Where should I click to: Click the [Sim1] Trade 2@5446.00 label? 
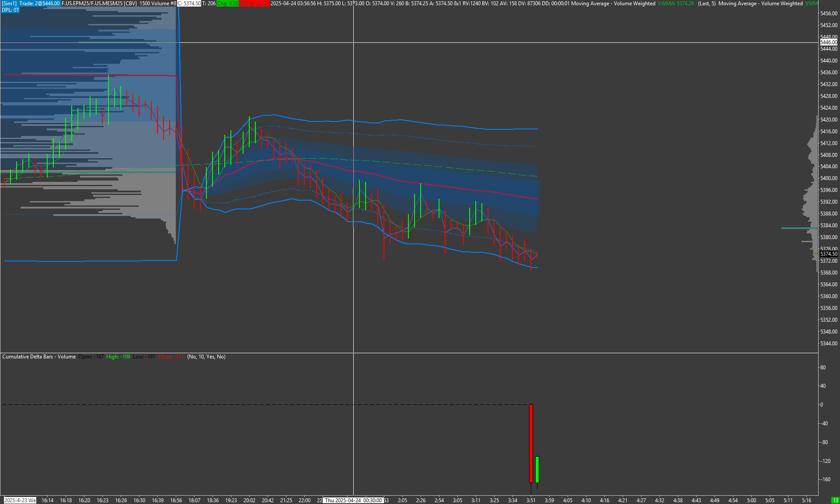pos(31,3)
